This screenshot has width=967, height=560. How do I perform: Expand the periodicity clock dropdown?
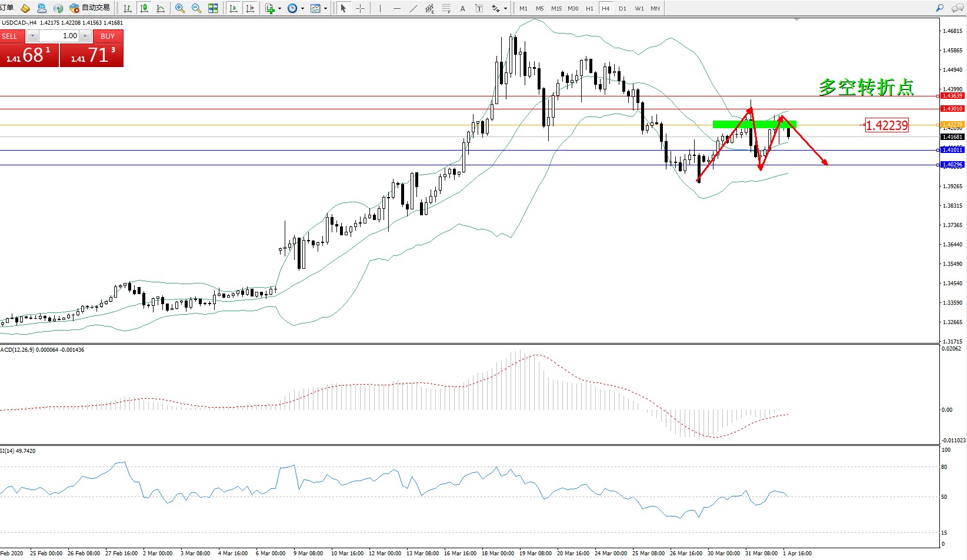pos(302,9)
